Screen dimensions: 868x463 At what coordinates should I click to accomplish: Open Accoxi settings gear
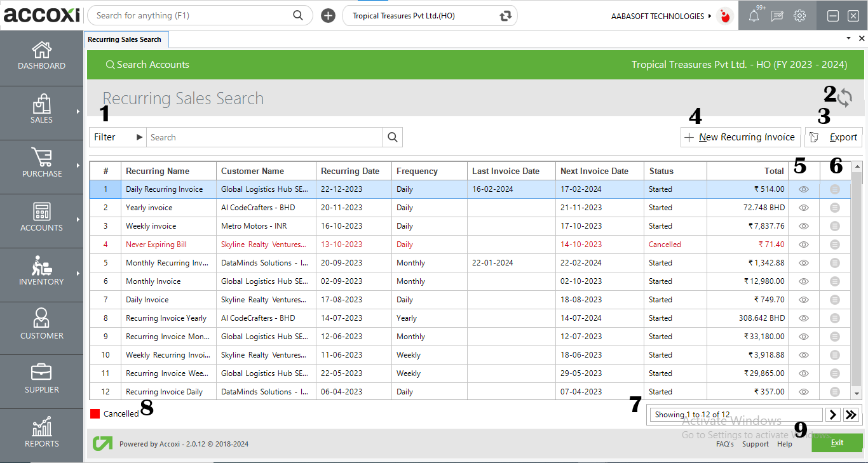[799, 15]
